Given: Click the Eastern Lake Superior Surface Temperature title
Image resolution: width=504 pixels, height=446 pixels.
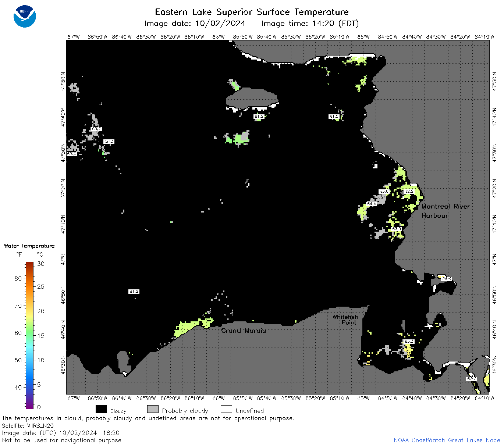Looking at the screenshot, I should click(252, 12).
